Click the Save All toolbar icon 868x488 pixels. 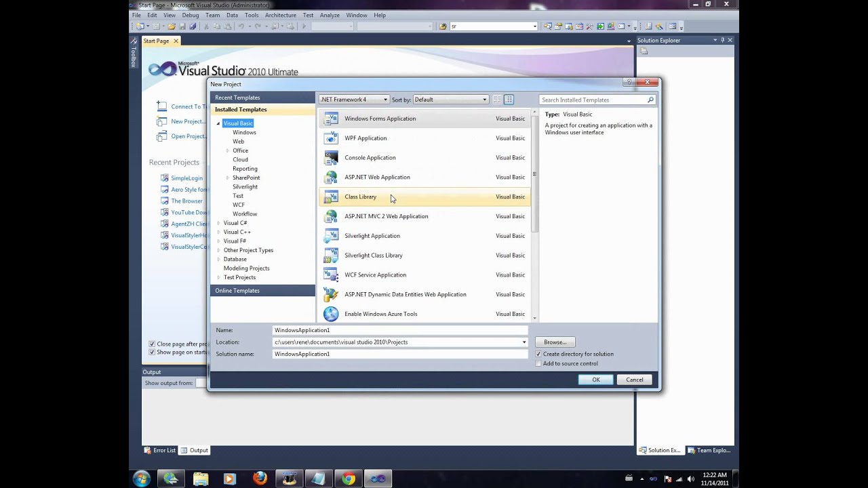[193, 26]
